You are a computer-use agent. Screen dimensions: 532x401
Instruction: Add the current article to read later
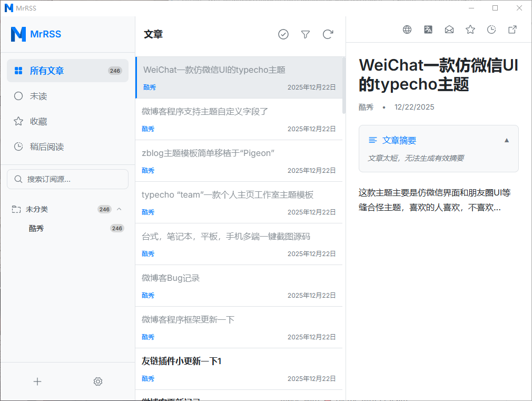[x=491, y=30]
